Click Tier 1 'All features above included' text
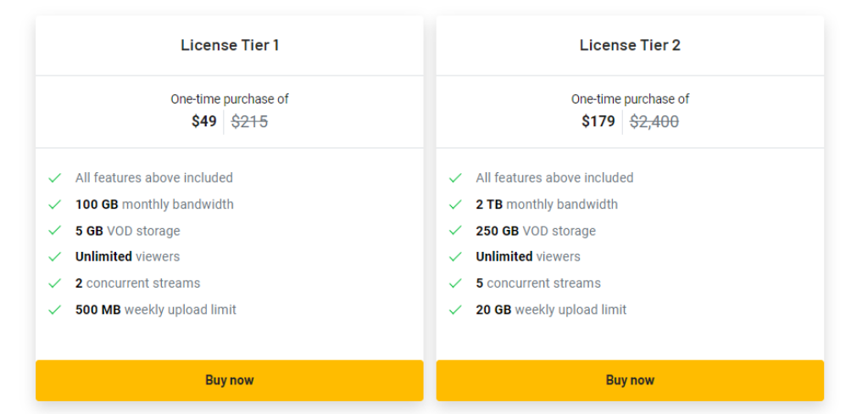Viewport: 868px width, 414px height. pos(154,178)
